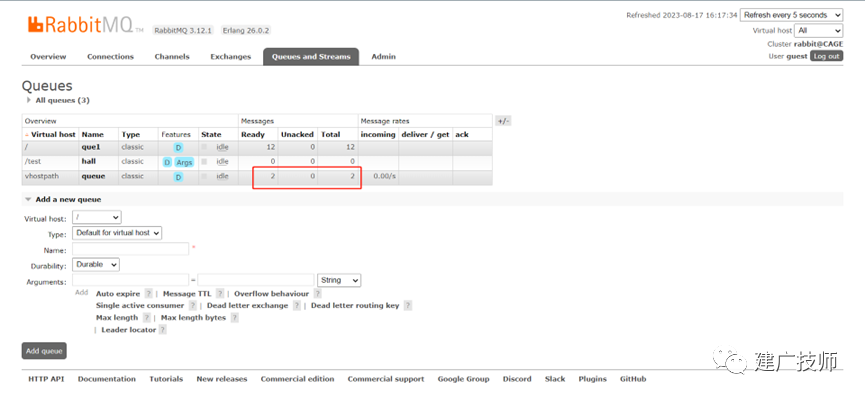865x399 pixels.
Task: Open help icon for Single active consumer
Action: tap(193, 305)
